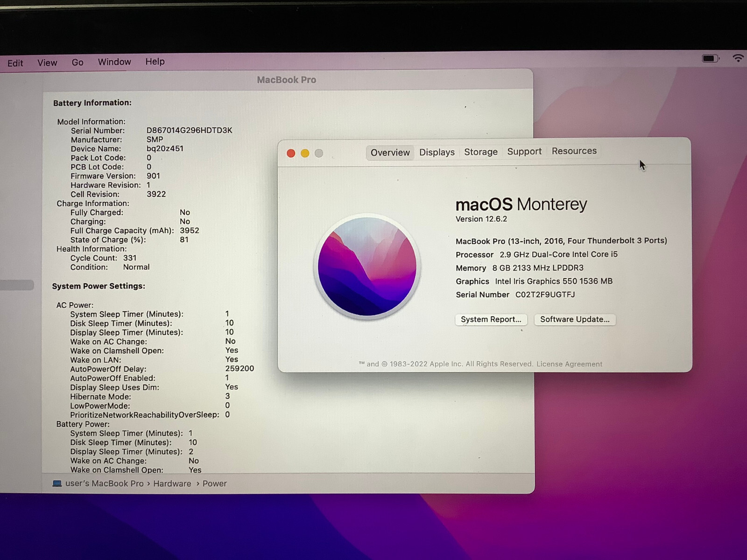Screen dimensions: 747x560
Task: Switch to the Displays tab
Action: [437, 152]
